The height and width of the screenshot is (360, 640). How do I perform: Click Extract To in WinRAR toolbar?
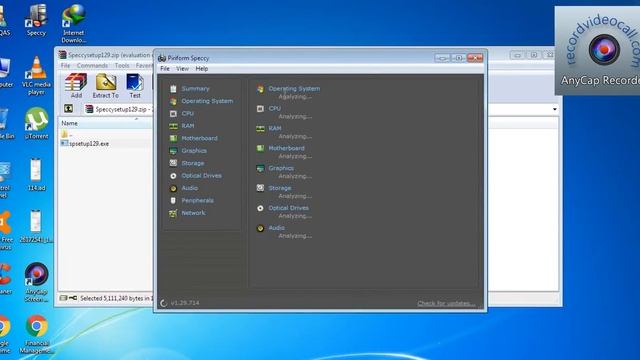click(106, 86)
